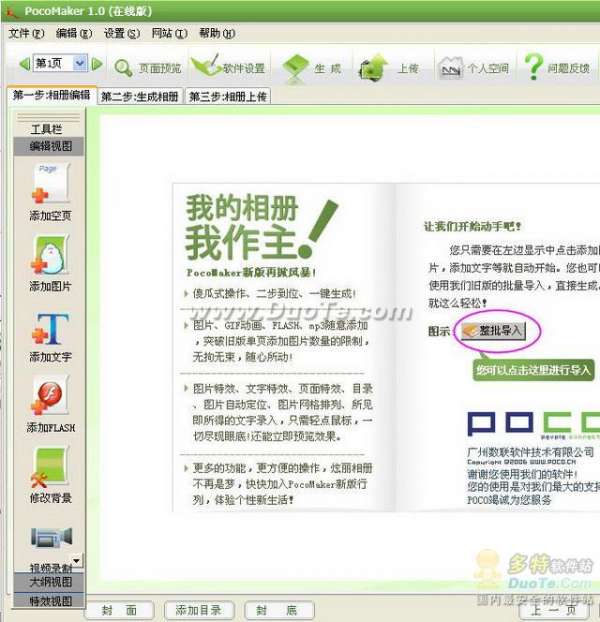
Task: Select the 特效视图 panel header
Action: (x=49, y=601)
